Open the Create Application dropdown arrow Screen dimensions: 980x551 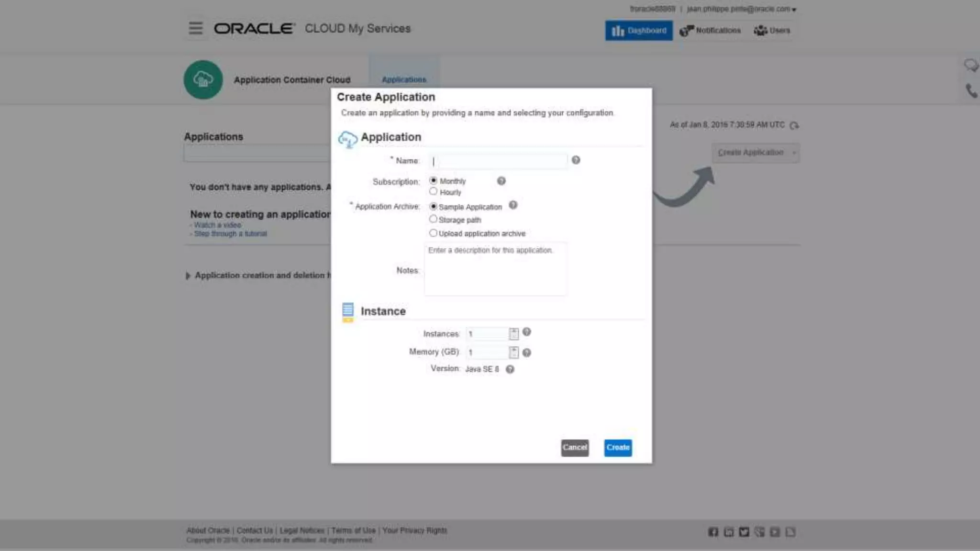pyautogui.click(x=794, y=153)
